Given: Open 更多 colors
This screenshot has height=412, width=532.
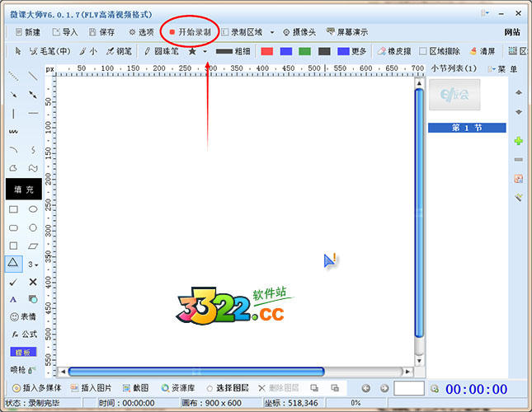Looking at the screenshot, I should (352, 51).
